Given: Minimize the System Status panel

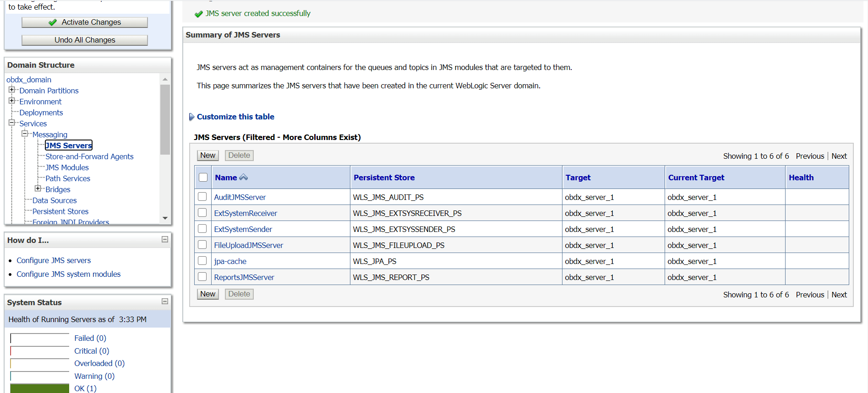Looking at the screenshot, I should 165,301.
